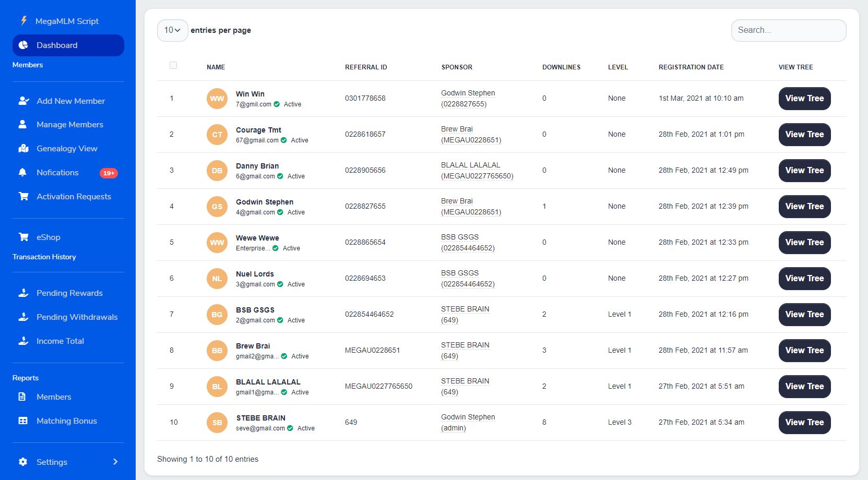Screen dimensions: 868x480
Task: Click the Genealogy View sidebar icon
Action: click(23, 149)
